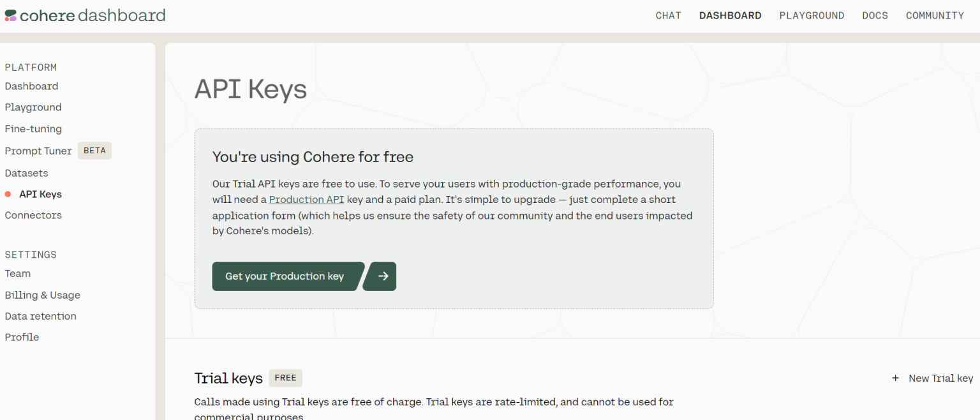
Task: Click the Cohere logo icon
Action: 10,15
